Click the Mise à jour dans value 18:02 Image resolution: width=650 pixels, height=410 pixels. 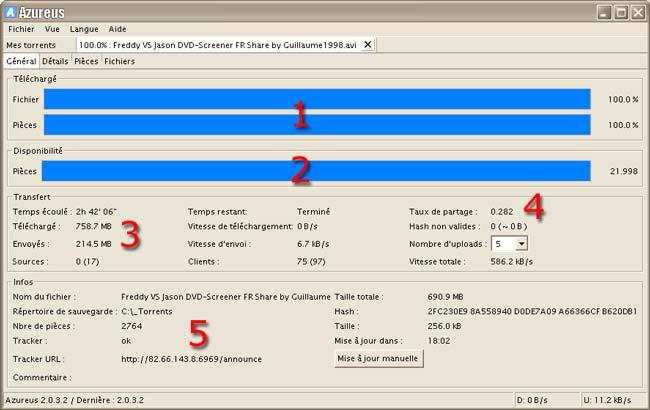[x=439, y=341]
